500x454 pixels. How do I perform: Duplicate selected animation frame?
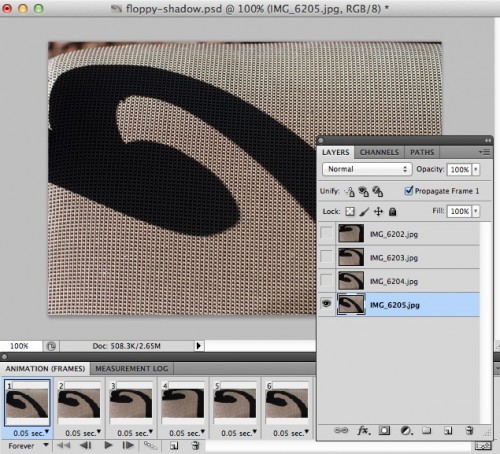tap(174, 445)
